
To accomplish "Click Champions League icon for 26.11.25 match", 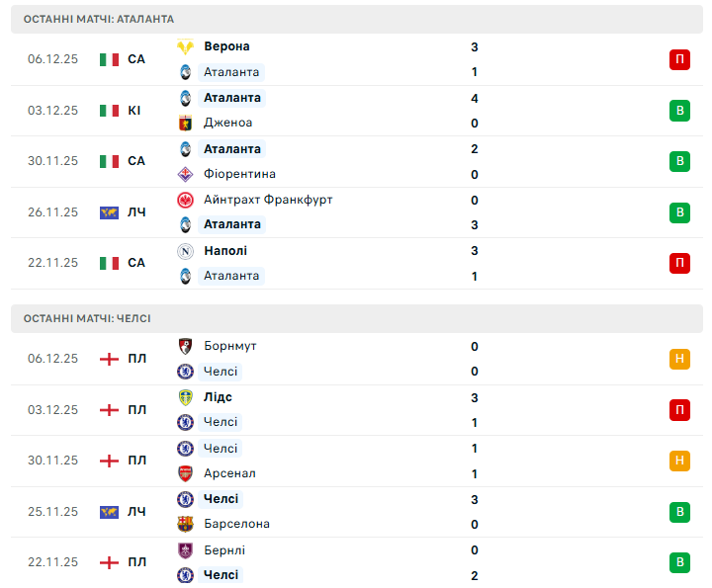I will coord(109,212).
